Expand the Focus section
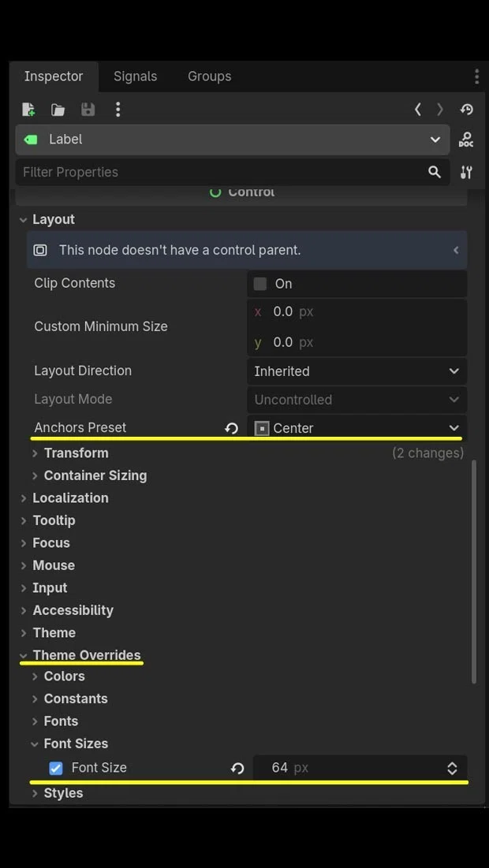 click(51, 543)
